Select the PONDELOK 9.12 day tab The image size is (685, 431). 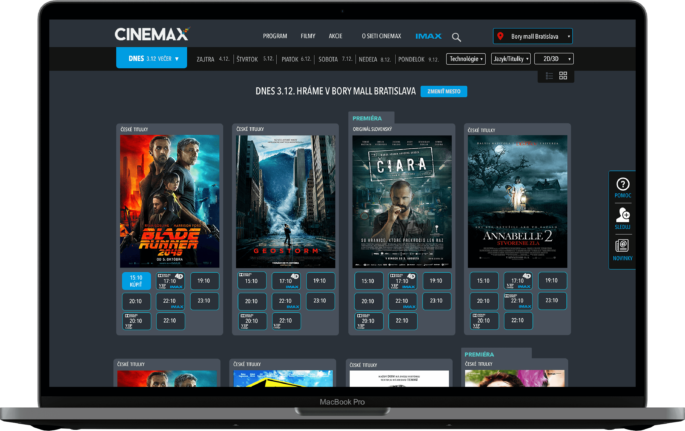pyautogui.click(x=418, y=59)
